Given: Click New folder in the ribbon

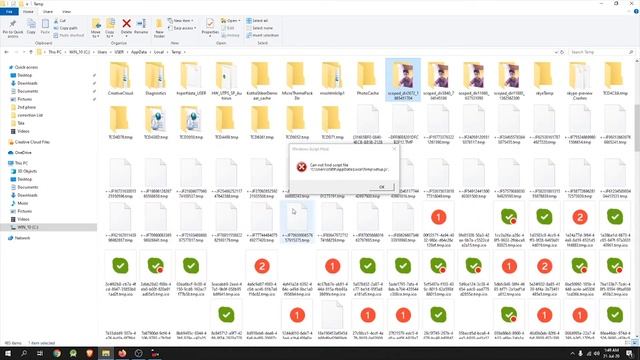Looking at the screenshot, I should (159, 29).
